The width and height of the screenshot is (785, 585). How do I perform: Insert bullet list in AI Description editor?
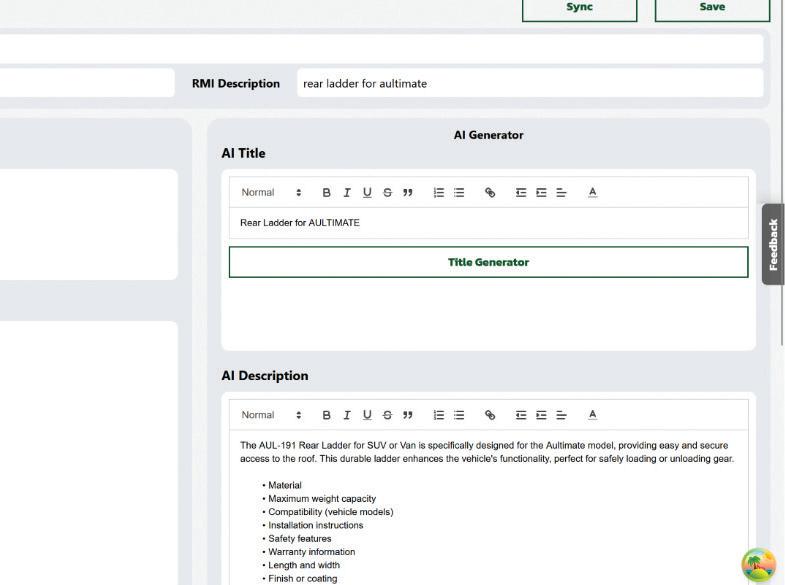[459, 415]
